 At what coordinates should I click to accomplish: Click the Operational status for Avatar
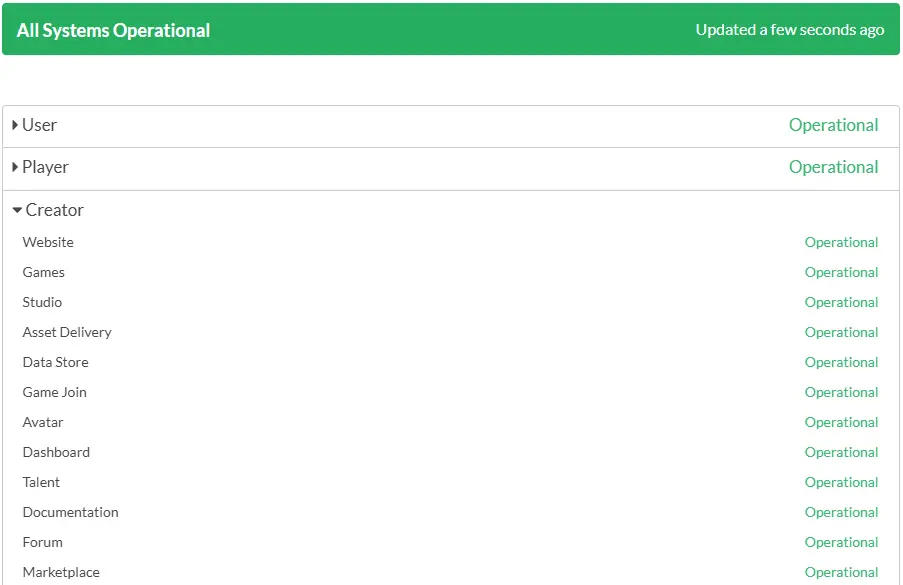[841, 422]
